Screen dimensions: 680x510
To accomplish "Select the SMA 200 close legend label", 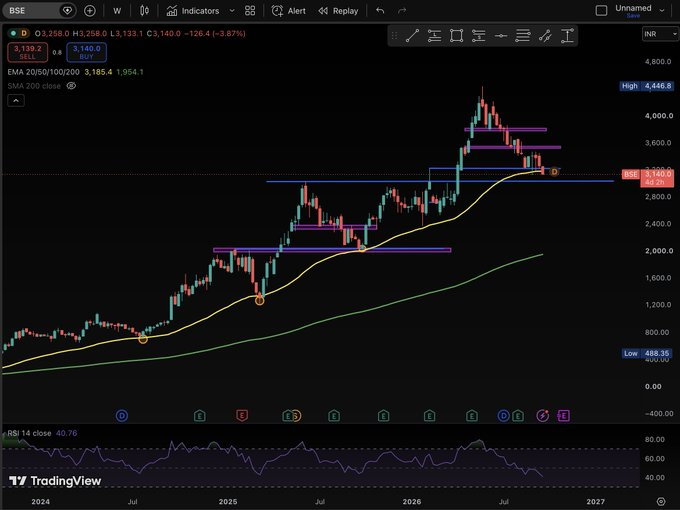I will 34,86.
